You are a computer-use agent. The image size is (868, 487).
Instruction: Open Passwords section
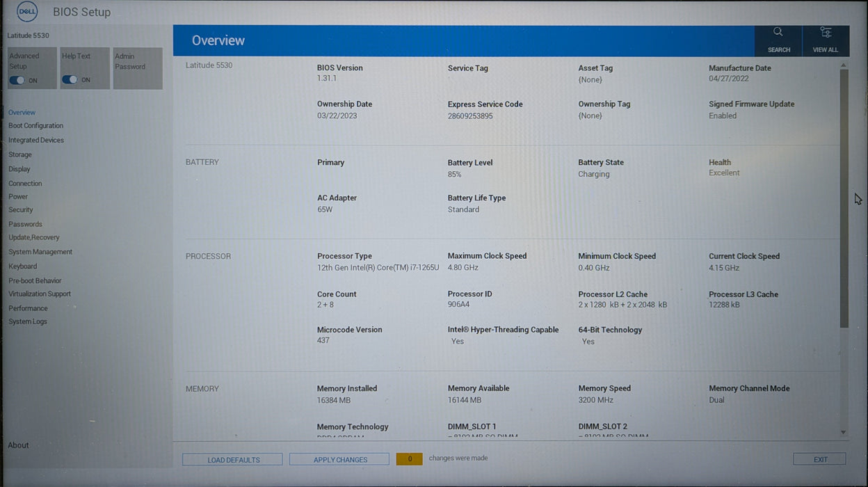(x=25, y=225)
